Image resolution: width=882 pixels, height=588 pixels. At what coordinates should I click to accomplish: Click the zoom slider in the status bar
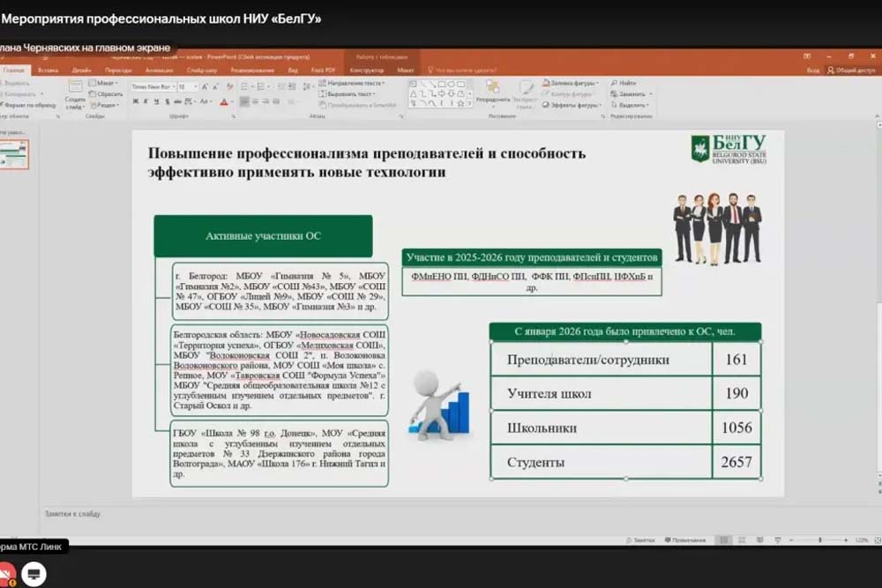(820, 540)
